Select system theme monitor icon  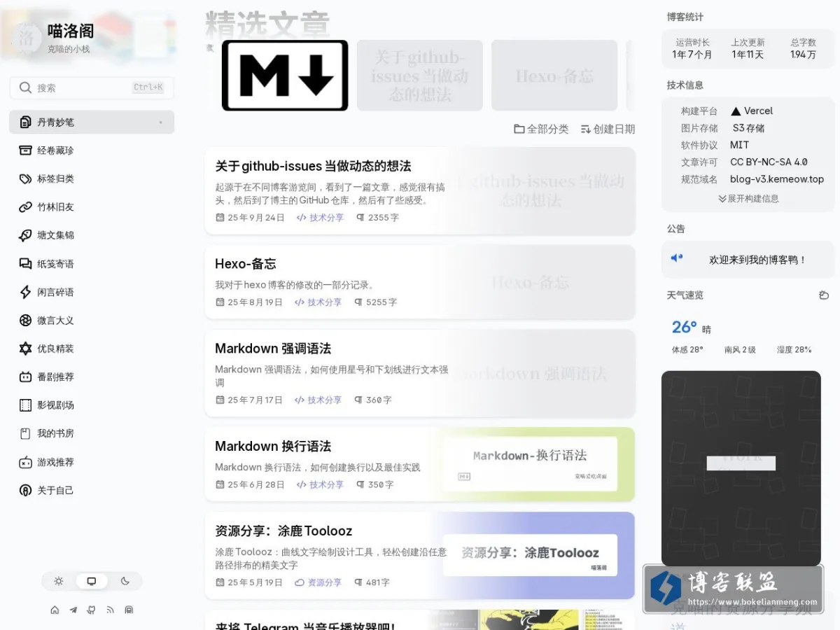click(x=92, y=581)
